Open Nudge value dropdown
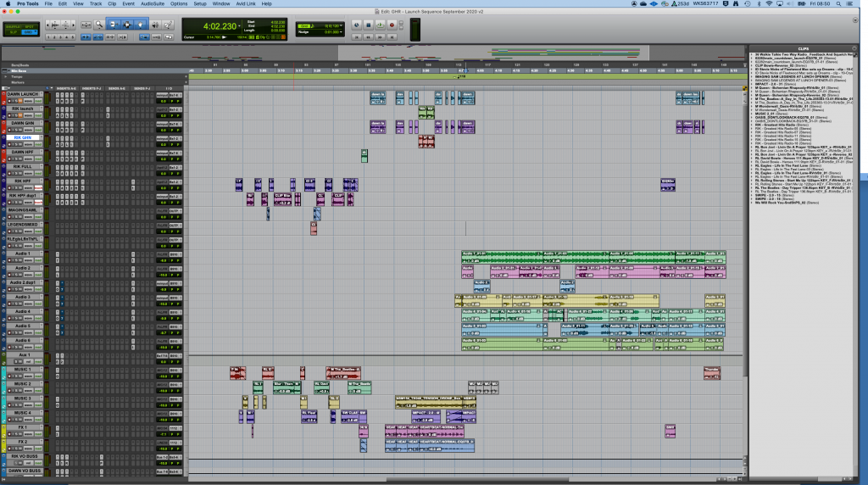This screenshot has height=485, width=868. pyautogui.click(x=342, y=32)
